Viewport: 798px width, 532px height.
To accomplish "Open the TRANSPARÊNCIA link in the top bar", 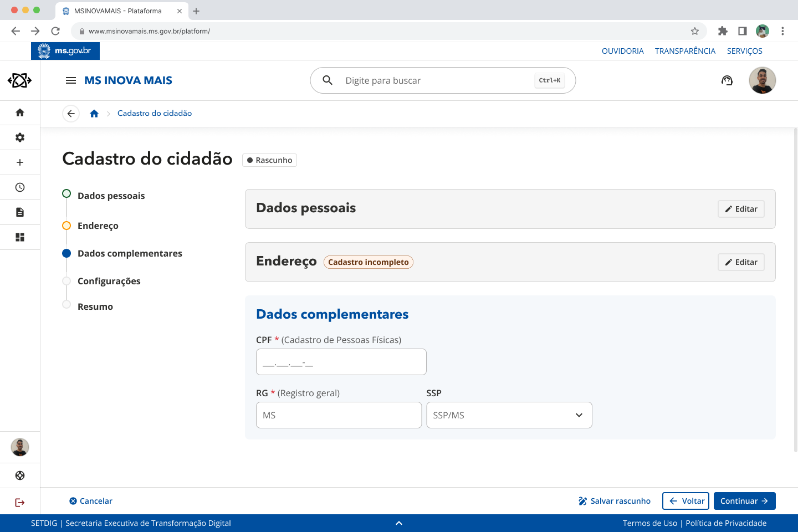I will 685,51.
